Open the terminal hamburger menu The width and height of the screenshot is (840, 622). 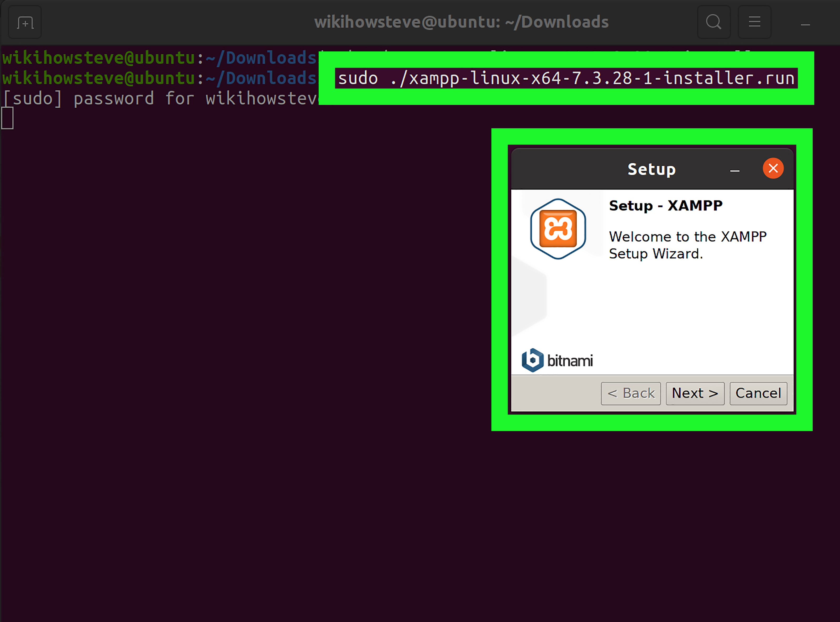coord(754,22)
